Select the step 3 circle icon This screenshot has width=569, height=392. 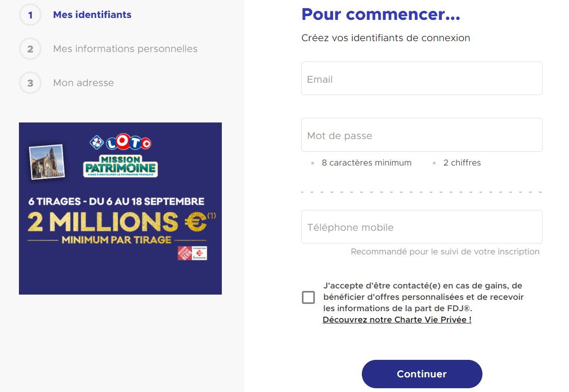coord(30,83)
